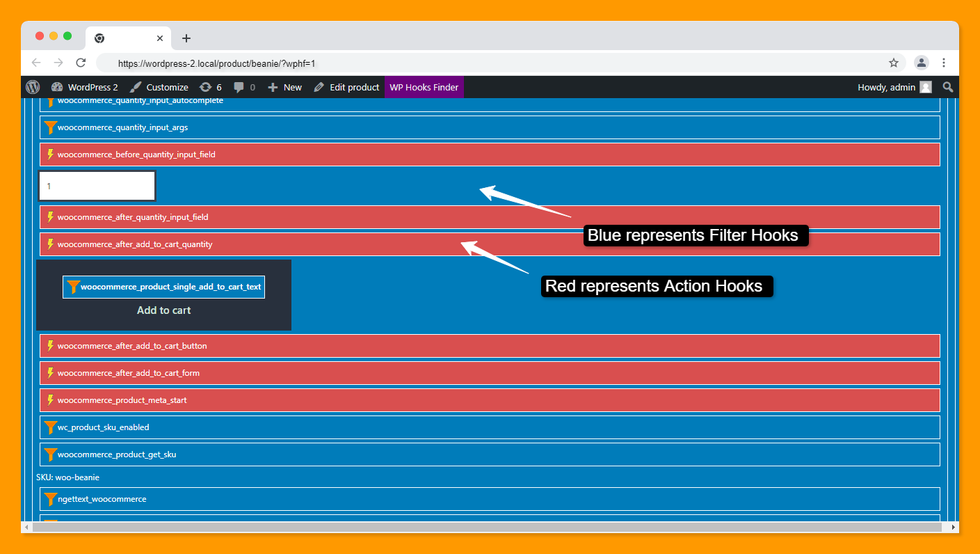
Task: Click the Add to cart button
Action: 163,295
